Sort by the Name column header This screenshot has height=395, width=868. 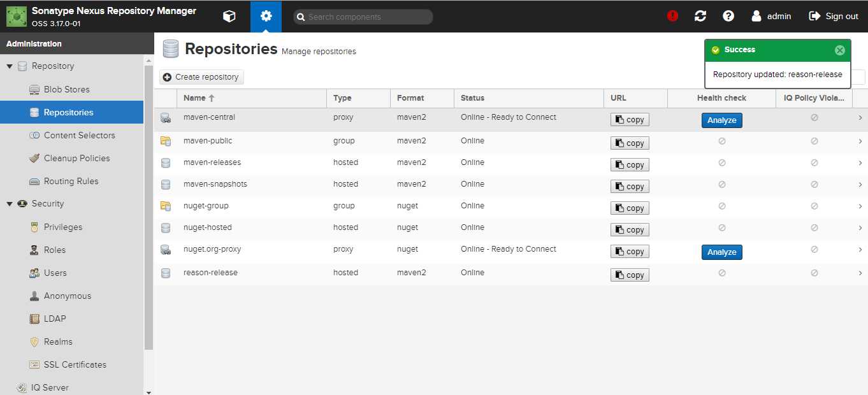pyautogui.click(x=251, y=98)
